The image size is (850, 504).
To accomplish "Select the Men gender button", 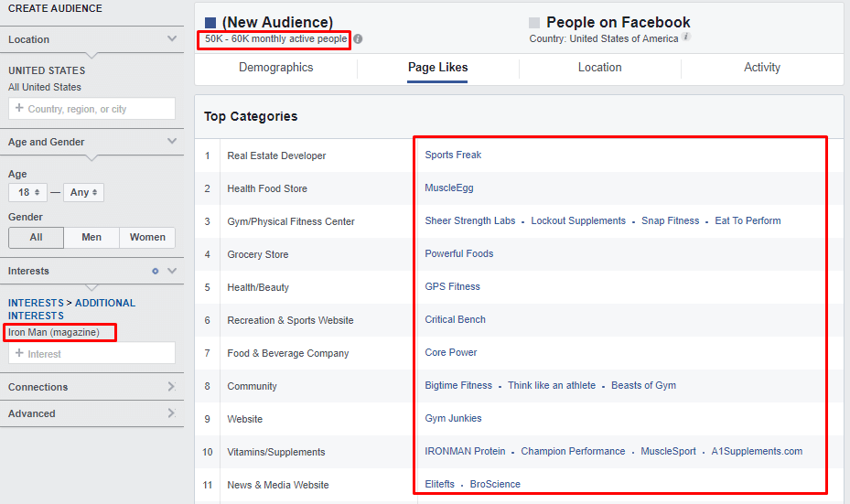I will point(91,238).
